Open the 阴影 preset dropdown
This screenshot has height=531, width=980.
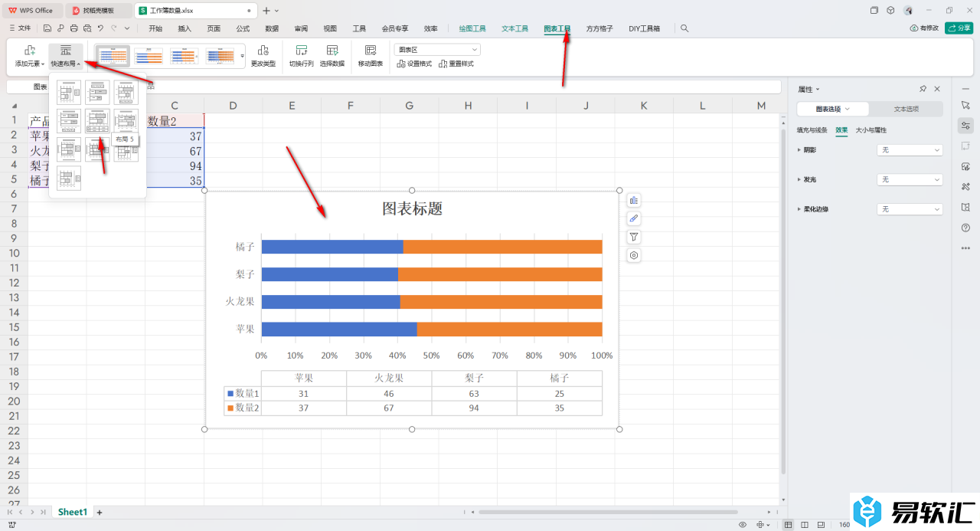click(x=910, y=150)
